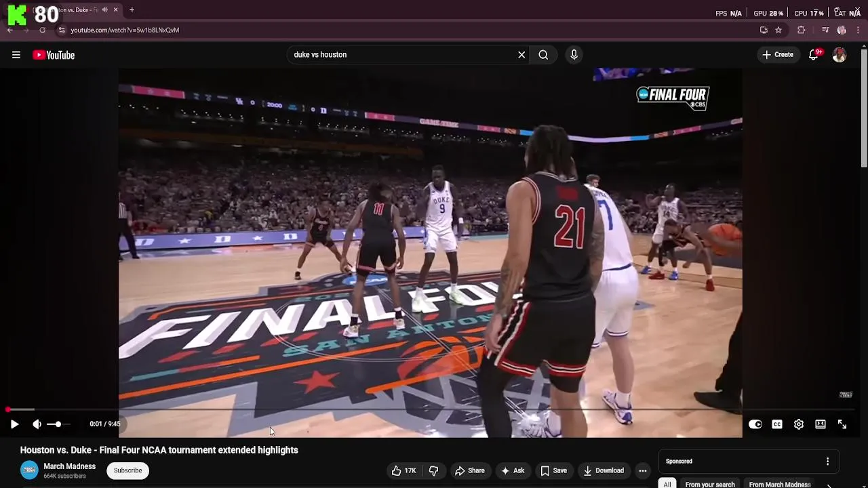Save the video to a playlist
The width and height of the screenshot is (868, 488).
(553, 470)
